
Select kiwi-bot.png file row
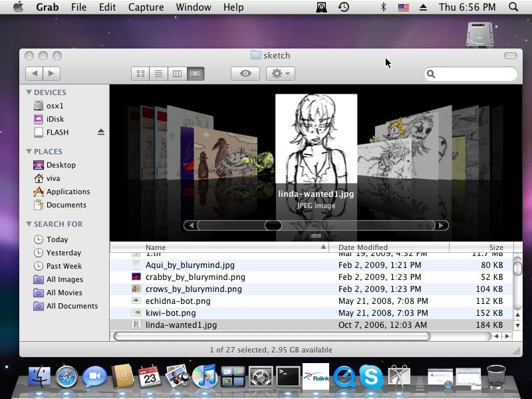click(x=311, y=313)
